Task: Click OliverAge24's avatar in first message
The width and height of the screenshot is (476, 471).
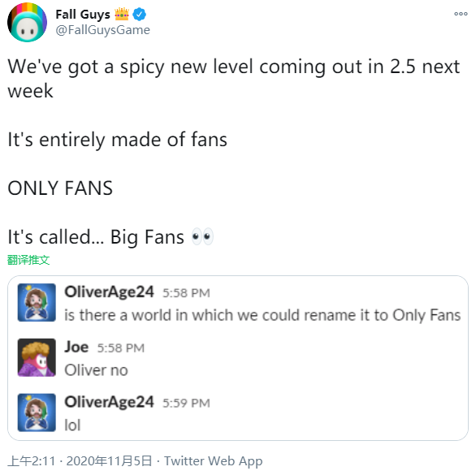Action: [37, 302]
